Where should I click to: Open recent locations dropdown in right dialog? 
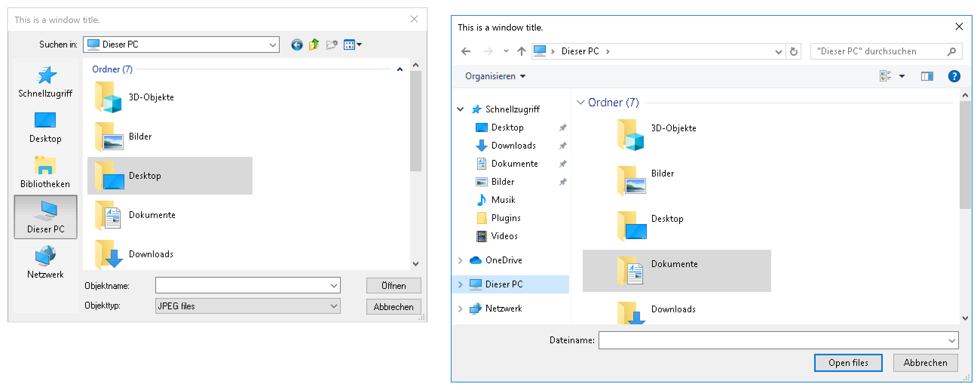[x=506, y=51]
